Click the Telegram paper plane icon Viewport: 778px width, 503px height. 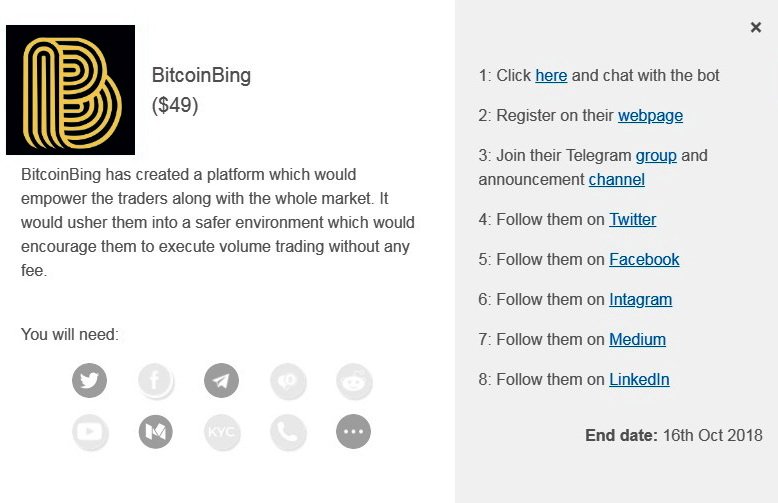coord(221,380)
